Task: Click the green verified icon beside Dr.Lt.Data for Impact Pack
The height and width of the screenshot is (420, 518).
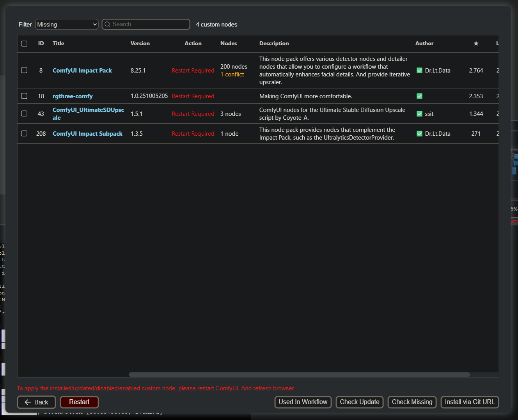Action: pos(419,71)
